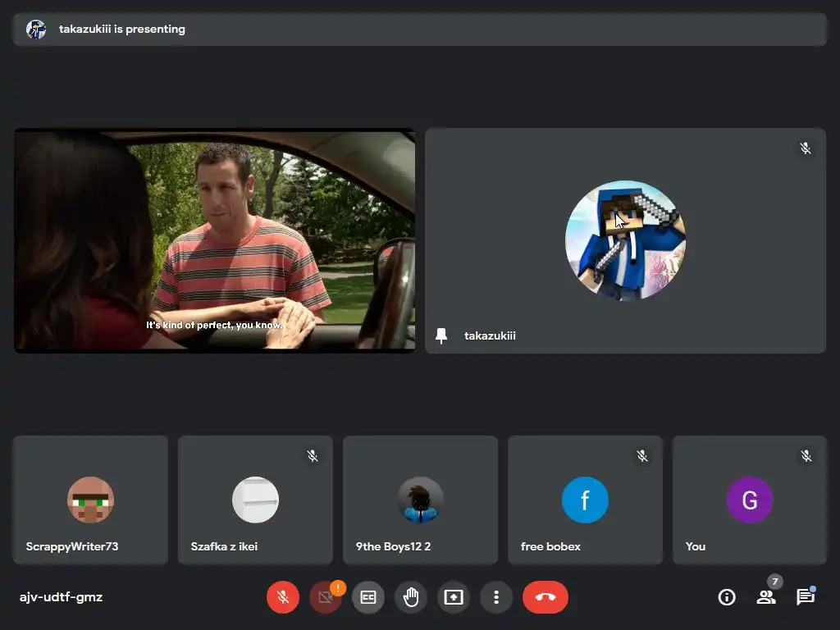Click the muted mic icon on the You tile
Viewport: 840px width, 630px height.
(806, 456)
